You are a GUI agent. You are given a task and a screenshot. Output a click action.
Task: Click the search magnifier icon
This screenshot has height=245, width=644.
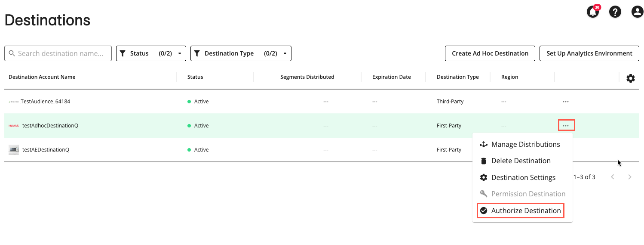tap(12, 54)
